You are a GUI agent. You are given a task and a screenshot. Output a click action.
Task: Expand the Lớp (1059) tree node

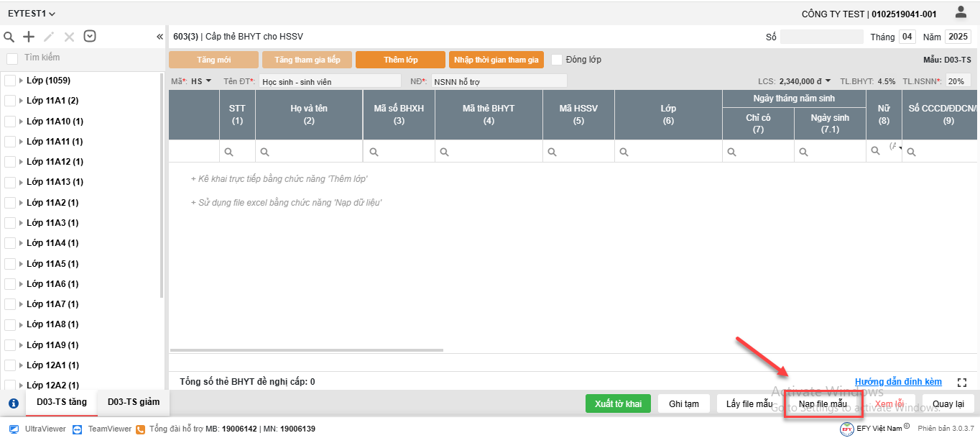click(x=21, y=81)
